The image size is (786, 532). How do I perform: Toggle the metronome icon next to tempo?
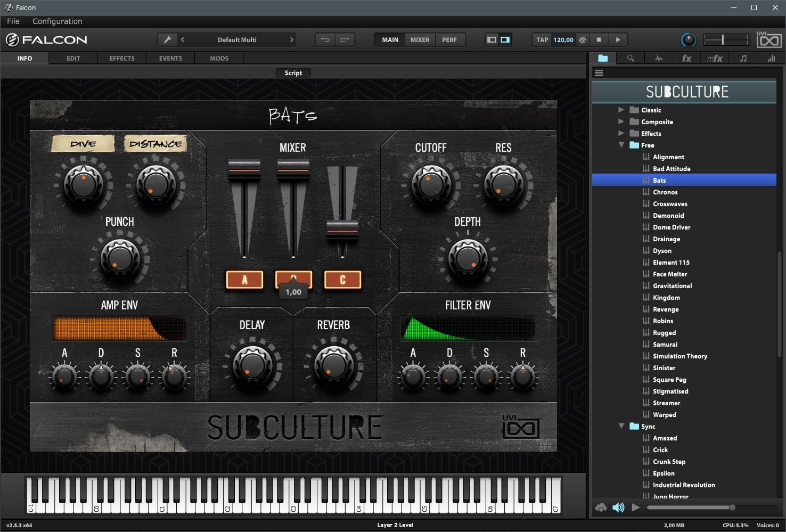pos(583,40)
